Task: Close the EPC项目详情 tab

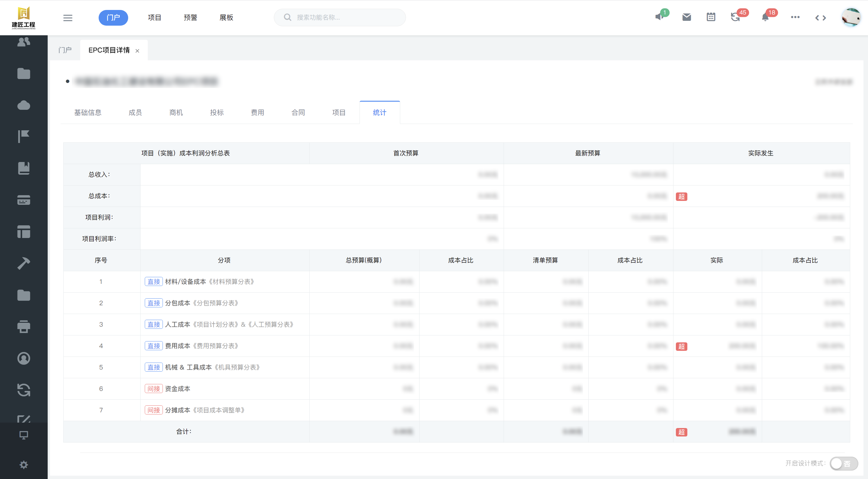Action: click(x=137, y=51)
